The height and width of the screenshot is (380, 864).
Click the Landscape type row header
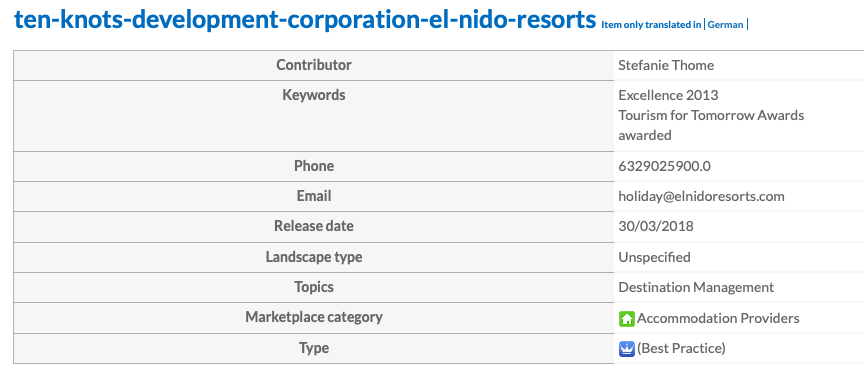(314, 257)
